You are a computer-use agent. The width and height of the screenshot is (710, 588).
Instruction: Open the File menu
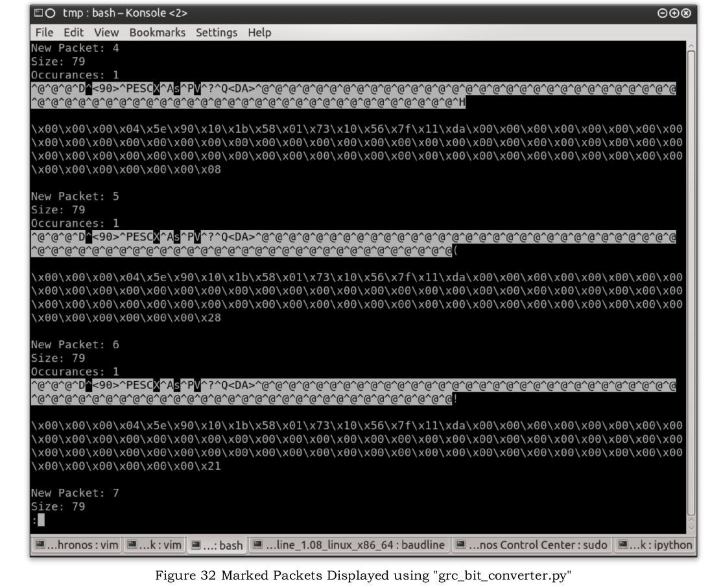tap(44, 32)
